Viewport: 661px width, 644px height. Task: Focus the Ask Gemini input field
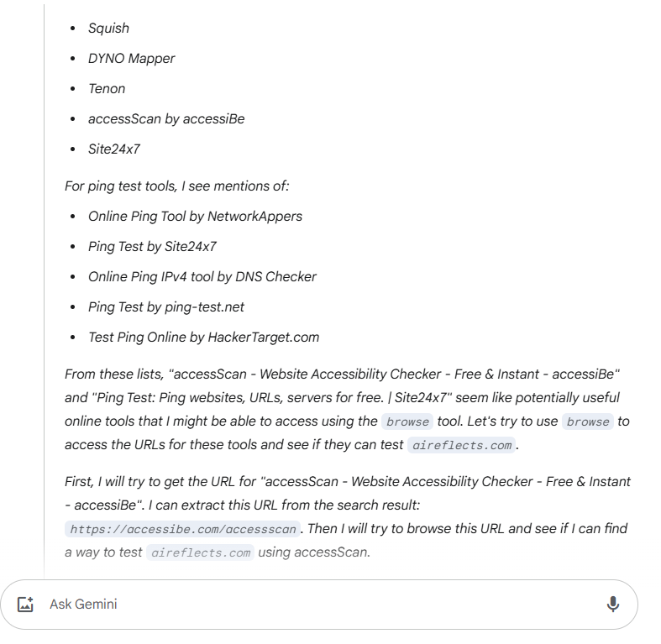pyautogui.click(x=319, y=604)
